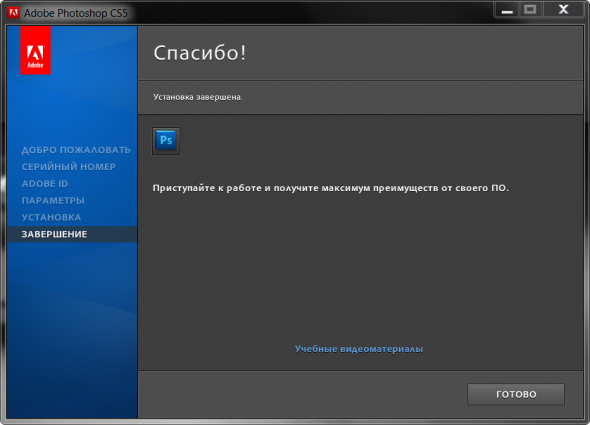Select the ADOBE ID step

click(x=45, y=184)
